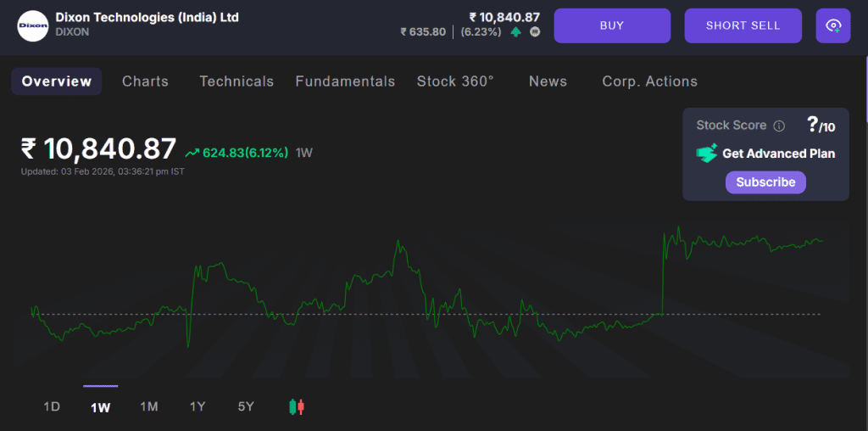
Task: Switch to candlestick chart view
Action: (297, 407)
